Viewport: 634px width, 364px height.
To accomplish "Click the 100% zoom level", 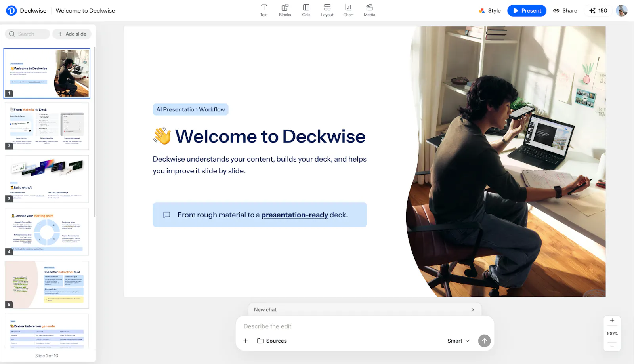I will (612, 334).
